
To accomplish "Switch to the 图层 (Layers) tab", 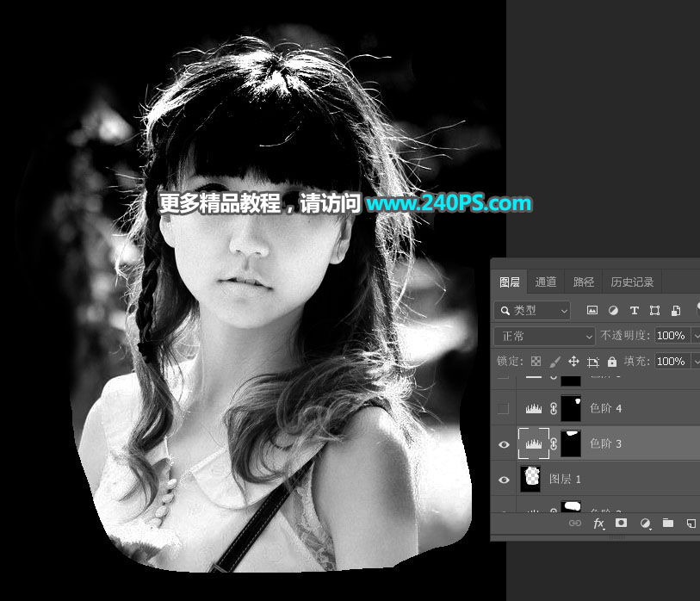I will 510,282.
